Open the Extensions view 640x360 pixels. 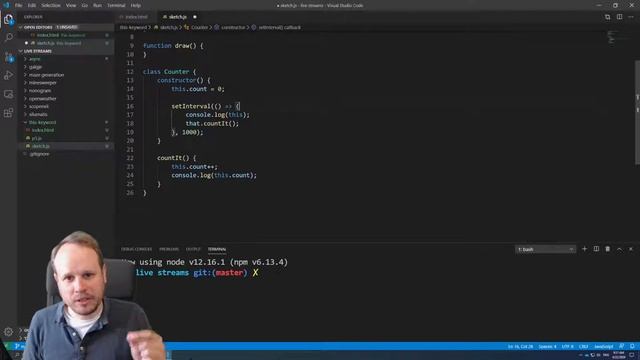click(8, 113)
